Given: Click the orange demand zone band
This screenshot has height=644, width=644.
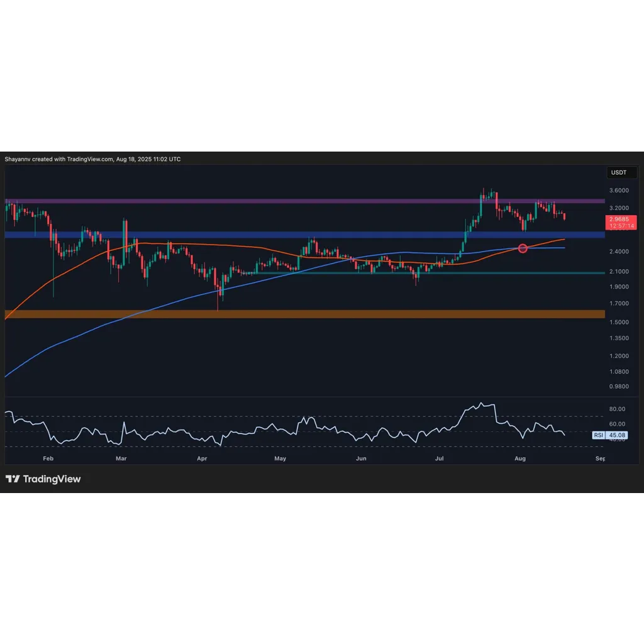Looking at the screenshot, I should pos(304,314).
